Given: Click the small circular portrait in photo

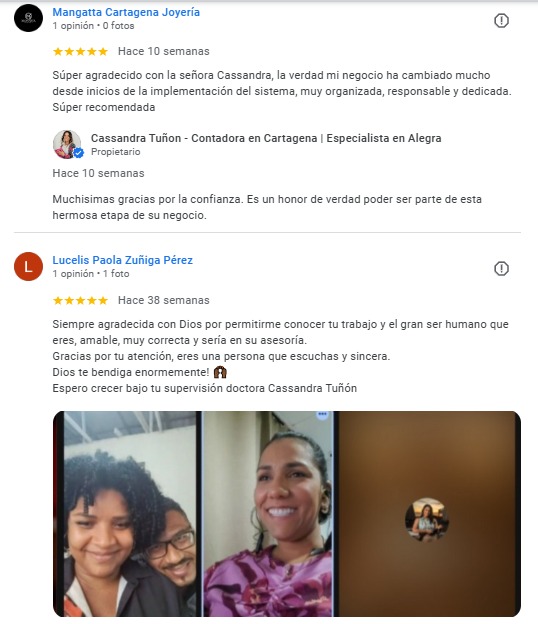Looking at the screenshot, I should coord(427,519).
